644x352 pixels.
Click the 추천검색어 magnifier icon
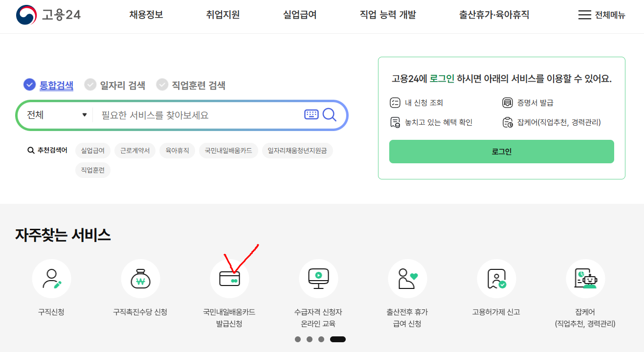31,151
